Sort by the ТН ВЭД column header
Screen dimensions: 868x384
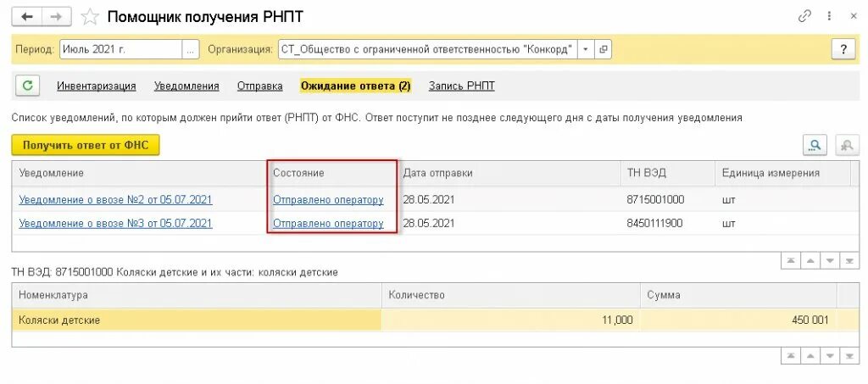668,173
